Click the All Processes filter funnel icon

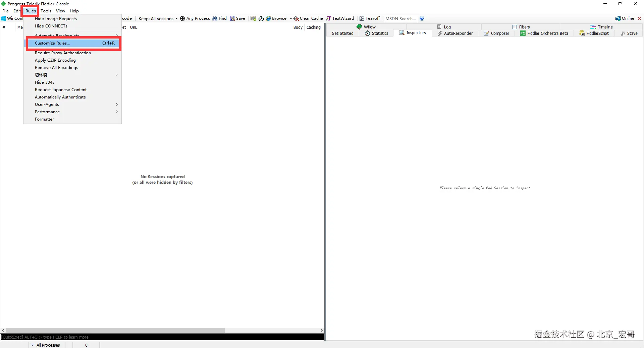[33, 345]
